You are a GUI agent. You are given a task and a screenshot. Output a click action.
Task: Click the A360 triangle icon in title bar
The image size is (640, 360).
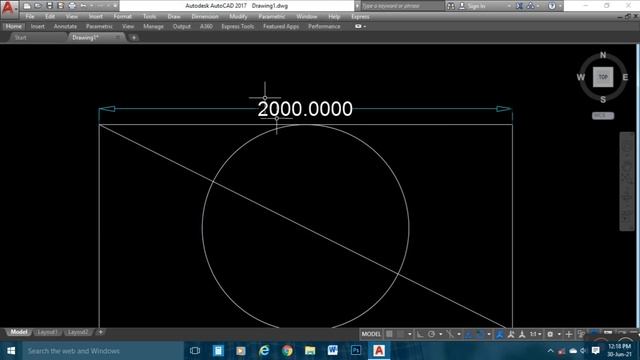(x=531, y=6)
